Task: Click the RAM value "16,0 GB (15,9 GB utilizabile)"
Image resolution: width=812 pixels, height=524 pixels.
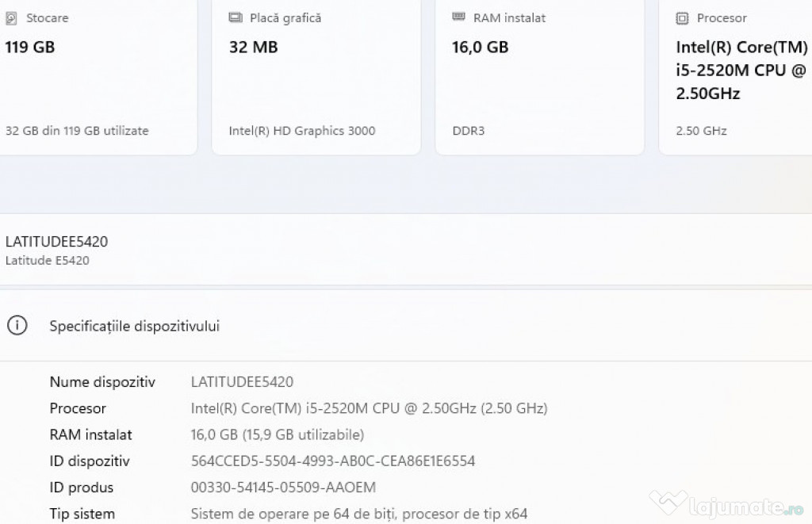Action: 278,434
